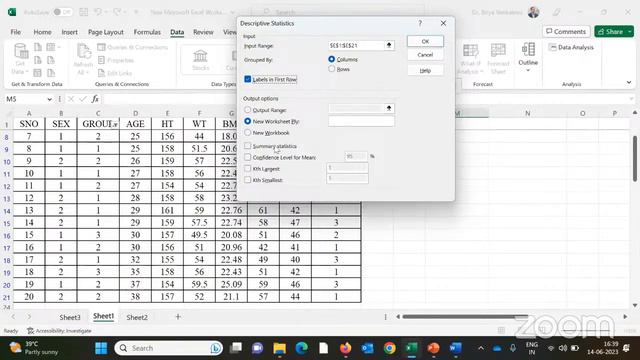Click the vertical scrollbar thumb

[635, 158]
